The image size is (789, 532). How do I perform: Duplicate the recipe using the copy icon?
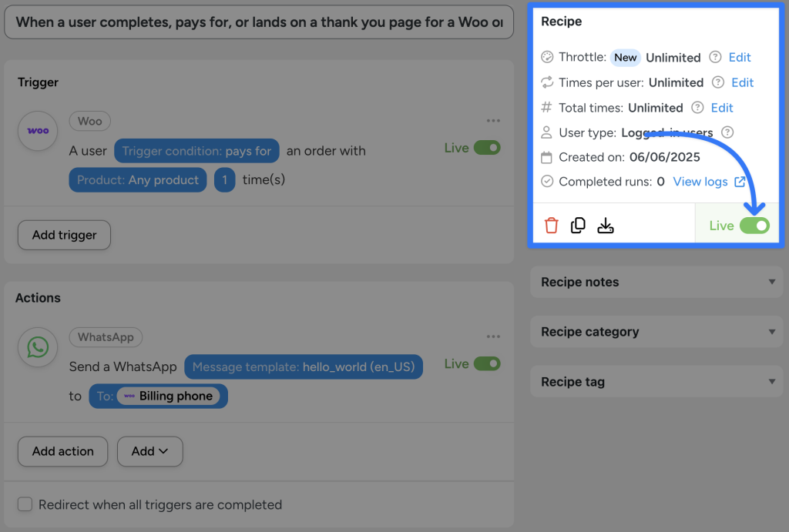(x=578, y=225)
